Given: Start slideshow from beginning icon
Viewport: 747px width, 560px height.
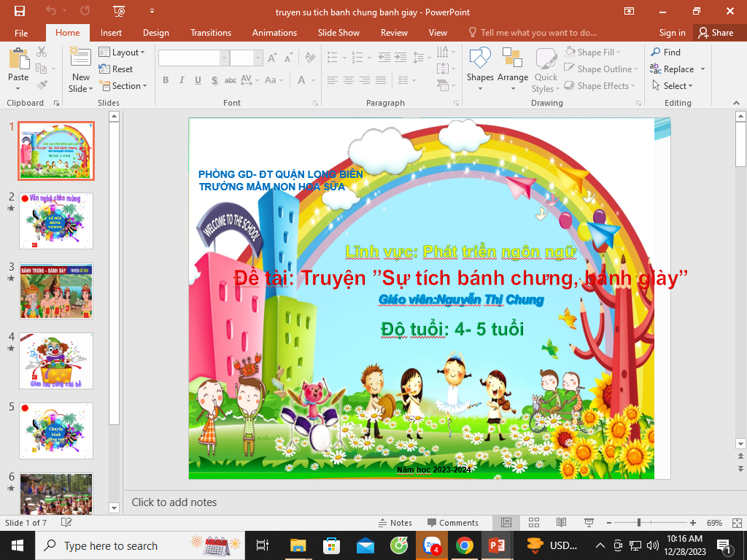Looking at the screenshot, I should [x=119, y=11].
